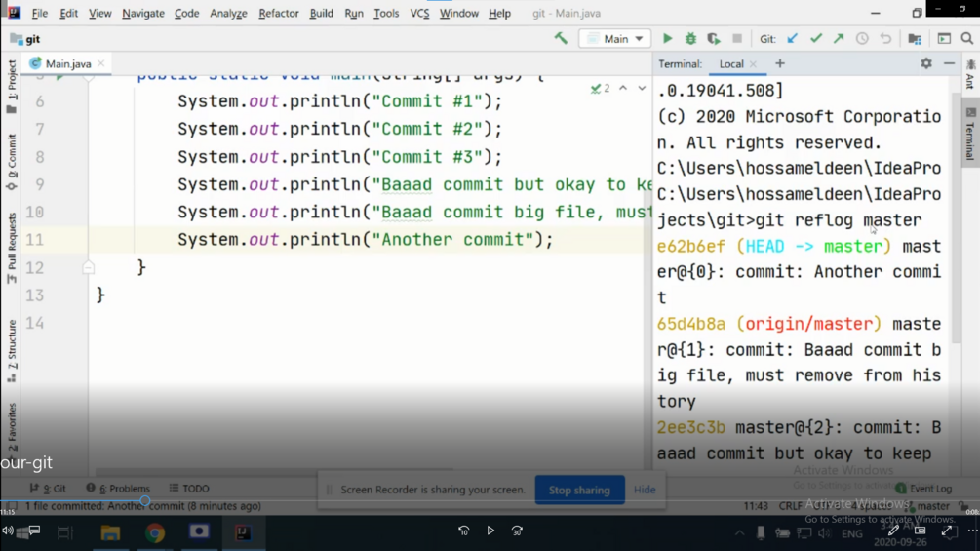Close the Local terminal tab
The width and height of the screenshot is (980, 551).
[x=753, y=64]
